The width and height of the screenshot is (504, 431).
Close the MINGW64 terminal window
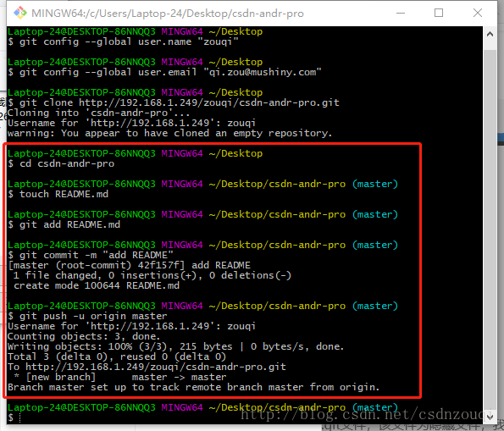[x=478, y=14]
